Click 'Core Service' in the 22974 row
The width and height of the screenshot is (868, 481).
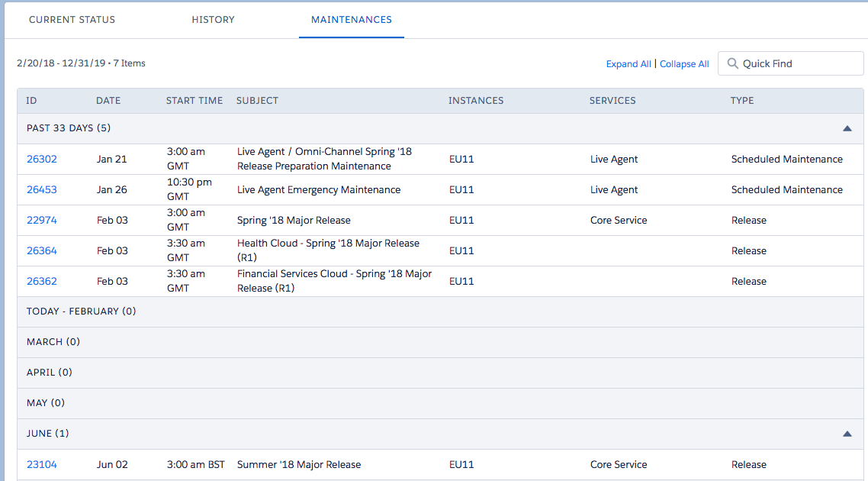click(x=619, y=220)
